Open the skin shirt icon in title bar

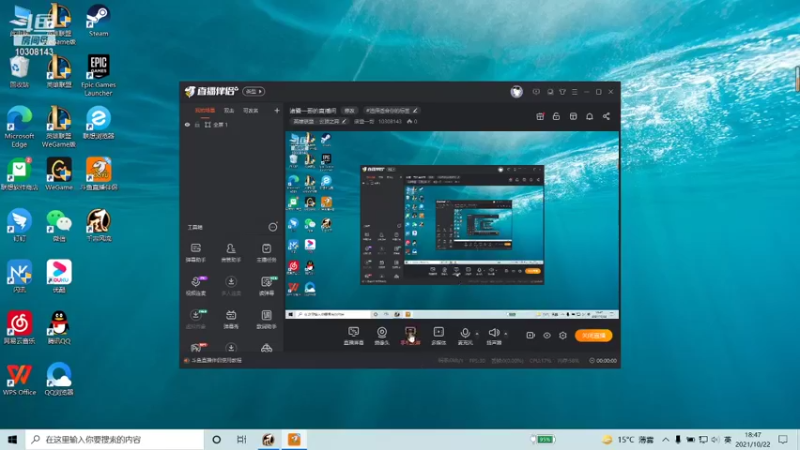click(562, 92)
